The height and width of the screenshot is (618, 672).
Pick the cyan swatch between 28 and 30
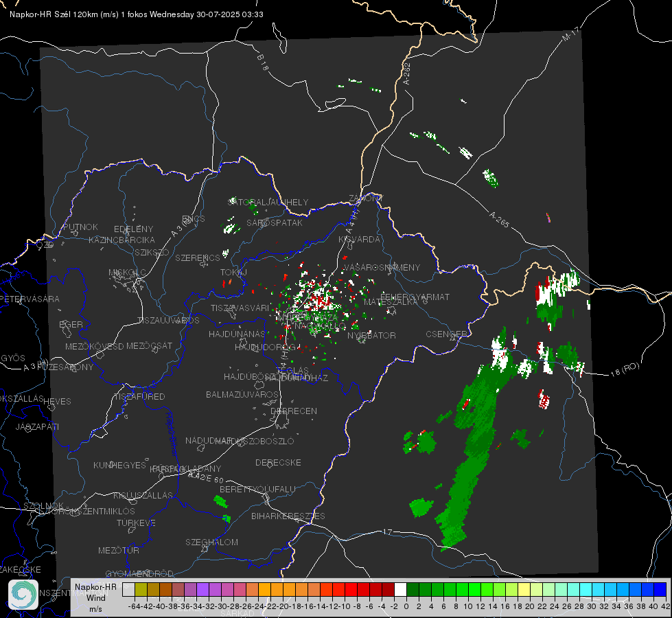click(x=586, y=589)
